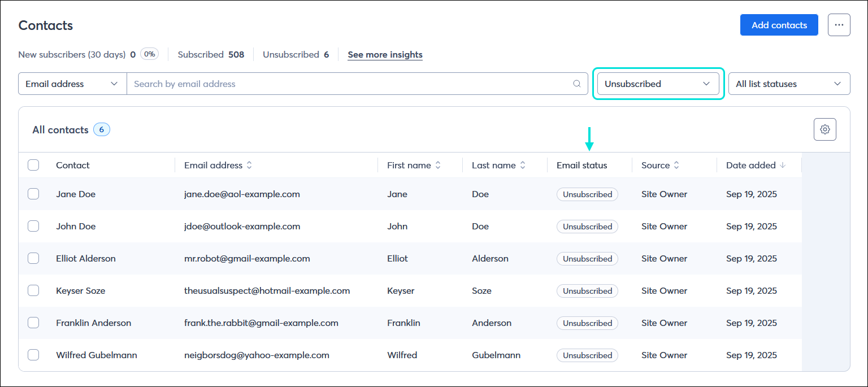This screenshot has width=868, height=387.
Task: Open the Unsubscribed email status filter dropdown
Action: coord(657,84)
